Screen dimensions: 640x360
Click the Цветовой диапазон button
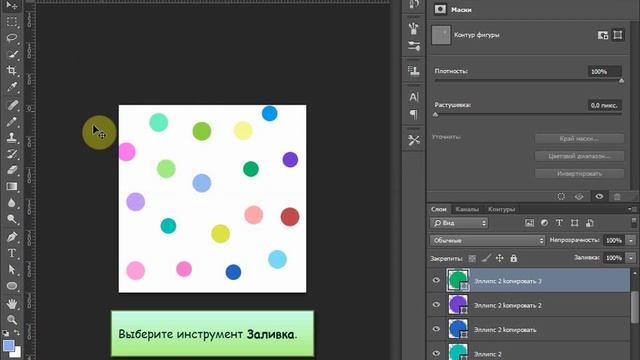(x=579, y=156)
